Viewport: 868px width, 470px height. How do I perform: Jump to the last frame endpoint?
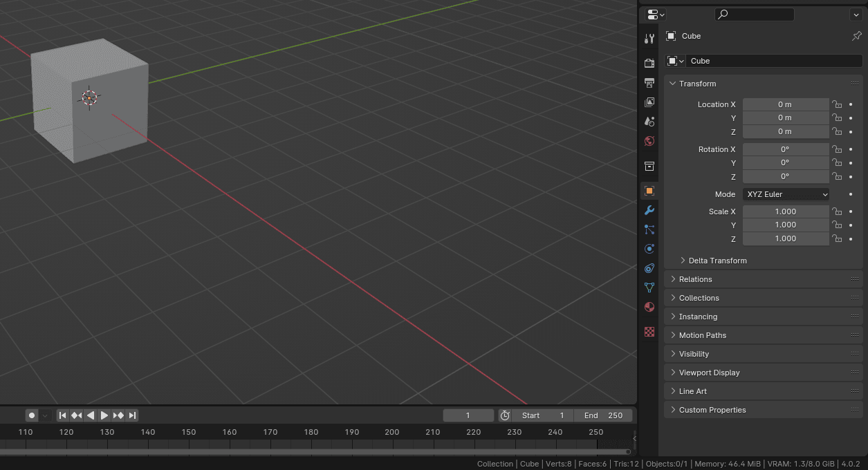tap(132, 415)
